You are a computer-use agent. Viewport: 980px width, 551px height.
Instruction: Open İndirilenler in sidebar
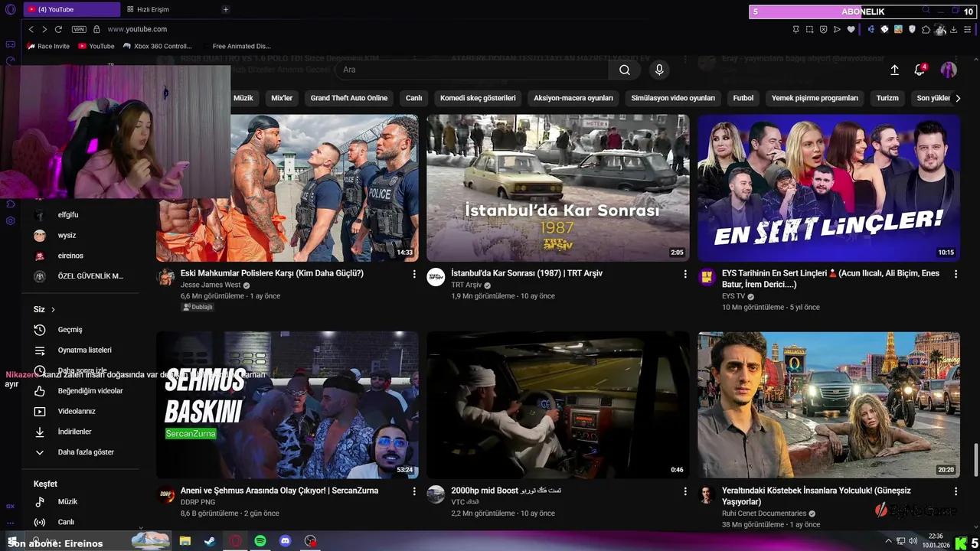click(x=75, y=432)
